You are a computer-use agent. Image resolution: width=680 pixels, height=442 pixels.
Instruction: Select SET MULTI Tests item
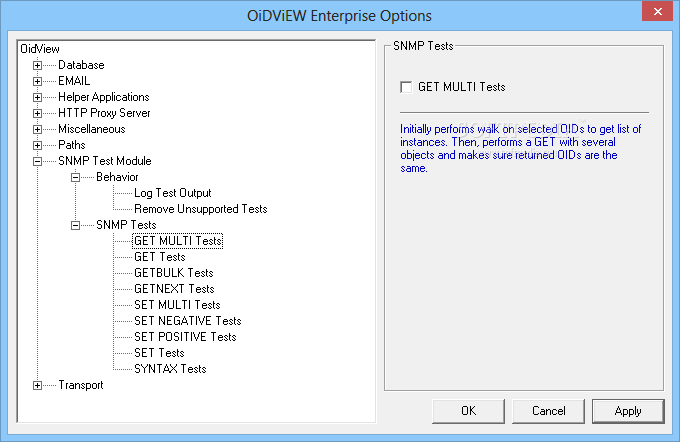(177, 305)
